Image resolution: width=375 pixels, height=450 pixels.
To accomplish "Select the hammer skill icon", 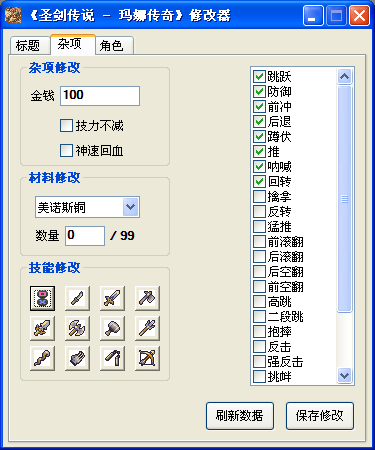I will [x=112, y=328].
